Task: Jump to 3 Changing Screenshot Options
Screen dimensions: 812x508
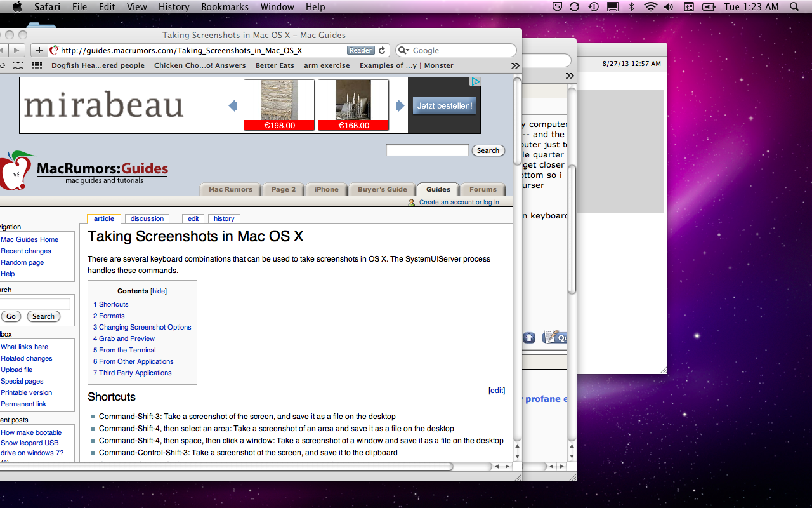Action: point(142,327)
